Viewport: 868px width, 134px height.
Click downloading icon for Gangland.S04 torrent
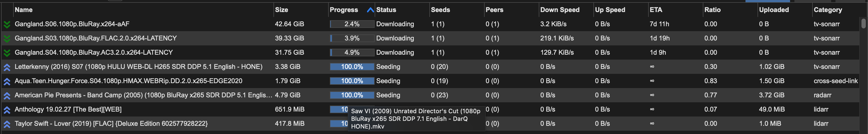(x=7, y=53)
